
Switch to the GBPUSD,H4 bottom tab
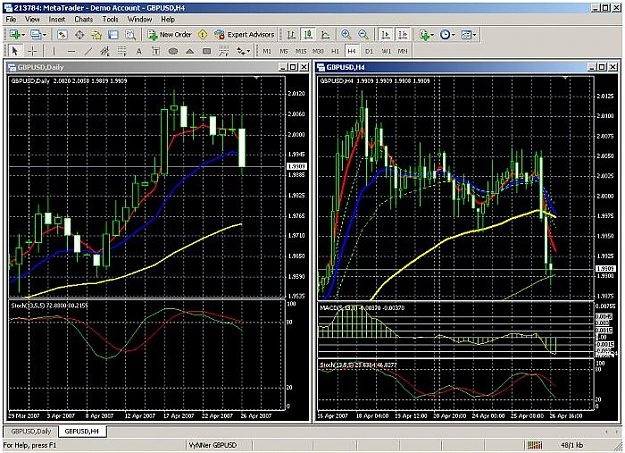[82, 431]
